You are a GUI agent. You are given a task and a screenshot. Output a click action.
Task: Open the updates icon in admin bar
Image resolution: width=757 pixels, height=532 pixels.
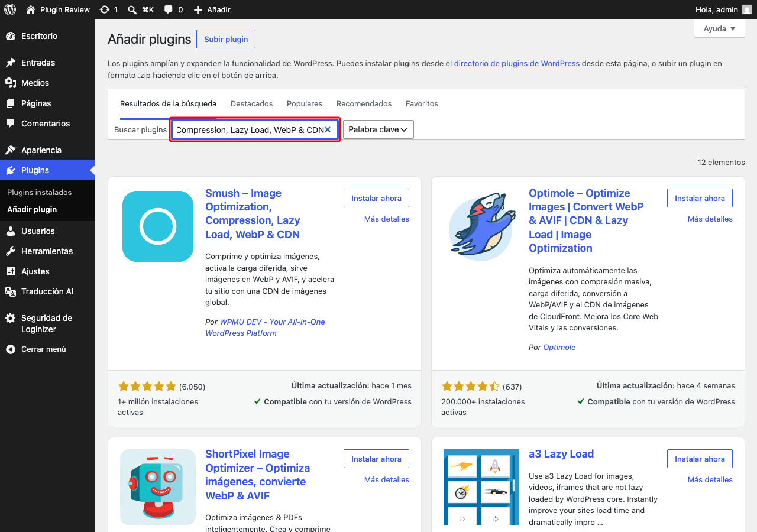(x=105, y=9)
